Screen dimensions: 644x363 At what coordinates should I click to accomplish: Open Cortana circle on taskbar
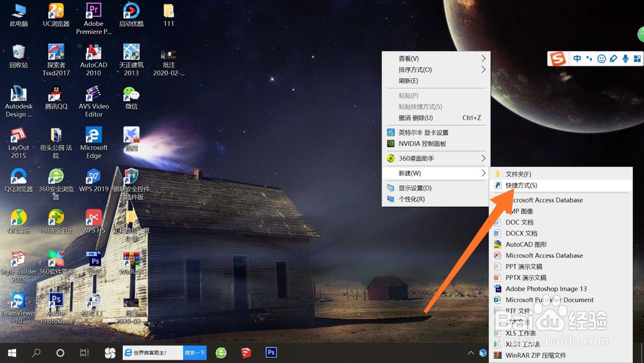pos(61,353)
